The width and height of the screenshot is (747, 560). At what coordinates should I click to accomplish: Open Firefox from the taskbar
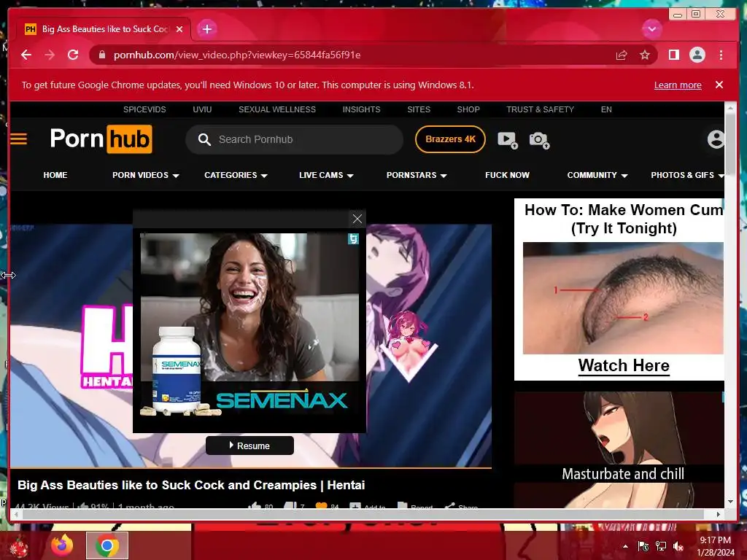click(x=62, y=545)
